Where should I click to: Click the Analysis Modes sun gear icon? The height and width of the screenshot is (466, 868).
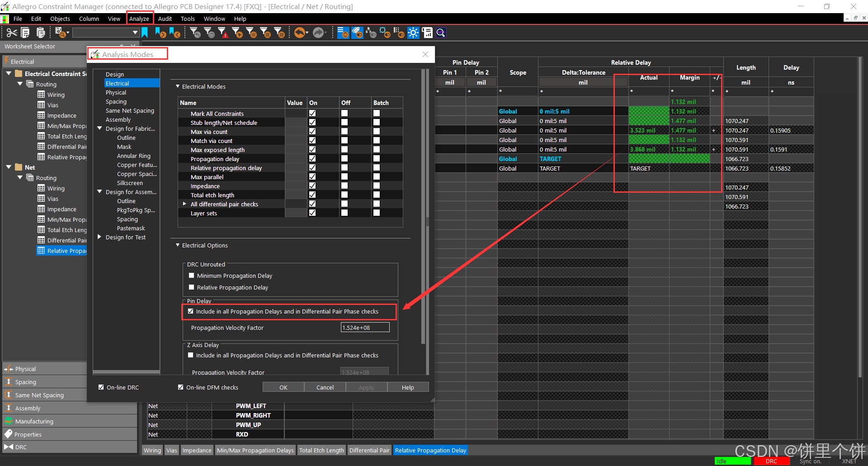(413, 33)
